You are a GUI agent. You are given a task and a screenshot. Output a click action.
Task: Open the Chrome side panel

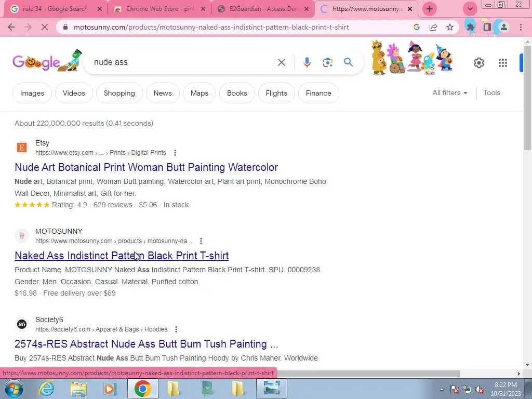487,27
